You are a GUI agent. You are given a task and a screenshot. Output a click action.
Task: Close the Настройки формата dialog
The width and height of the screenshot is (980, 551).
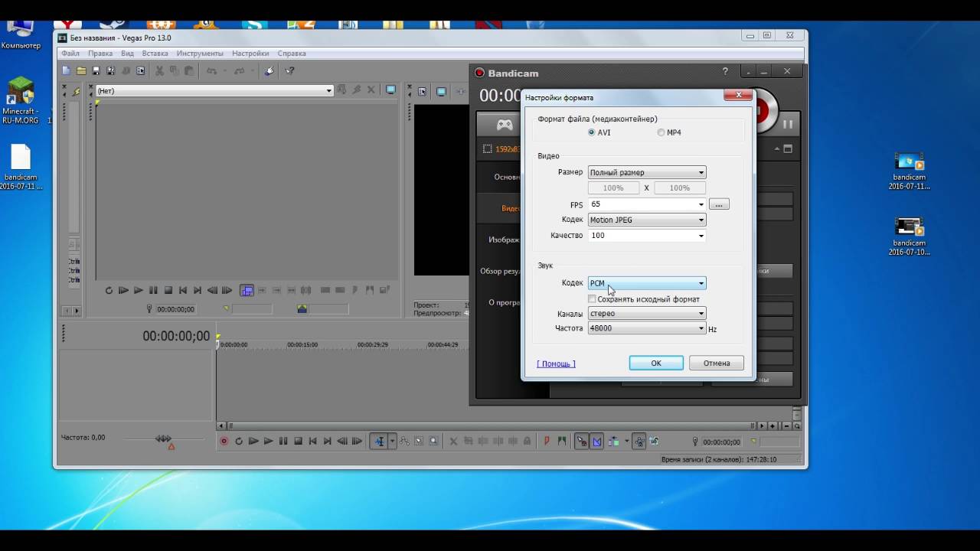coord(738,95)
